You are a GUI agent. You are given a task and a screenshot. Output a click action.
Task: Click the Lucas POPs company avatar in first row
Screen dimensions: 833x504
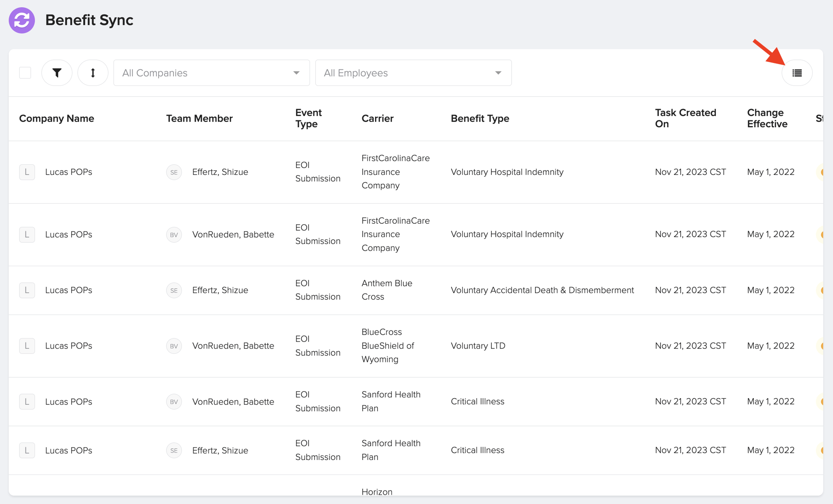pyautogui.click(x=27, y=172)
